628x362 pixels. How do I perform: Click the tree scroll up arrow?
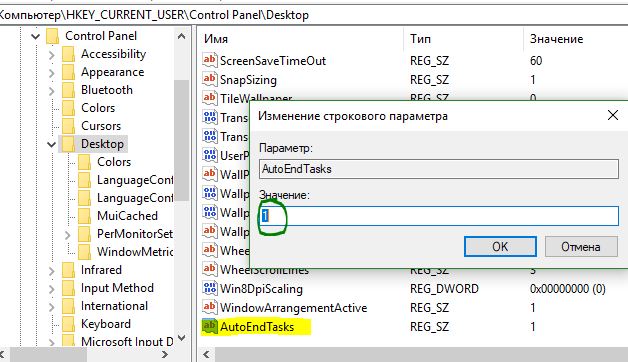click(181, 36)
